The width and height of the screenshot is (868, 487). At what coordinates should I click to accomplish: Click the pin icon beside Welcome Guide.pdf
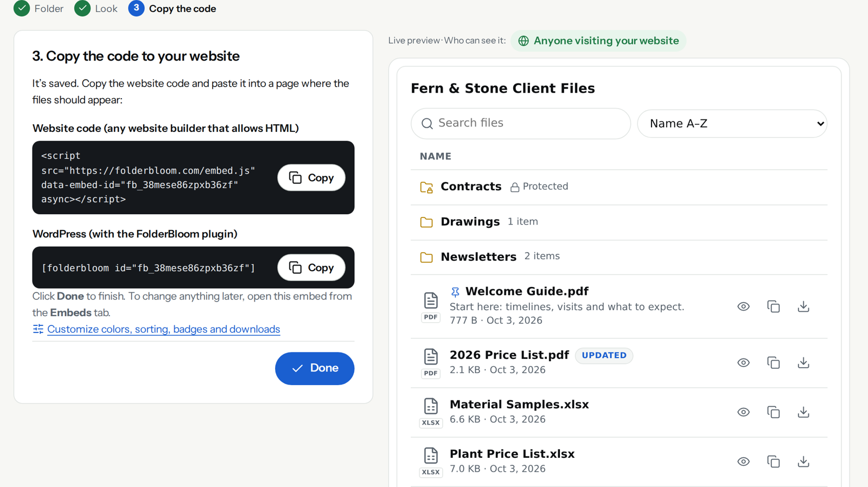click(x=455, y=292)
